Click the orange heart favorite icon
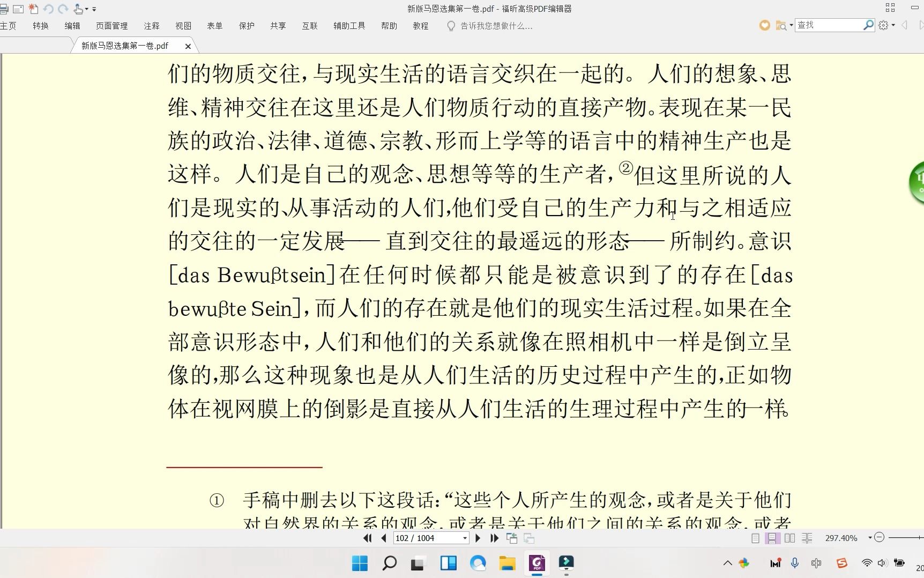The image size is (924, 578). coord(765,25)
